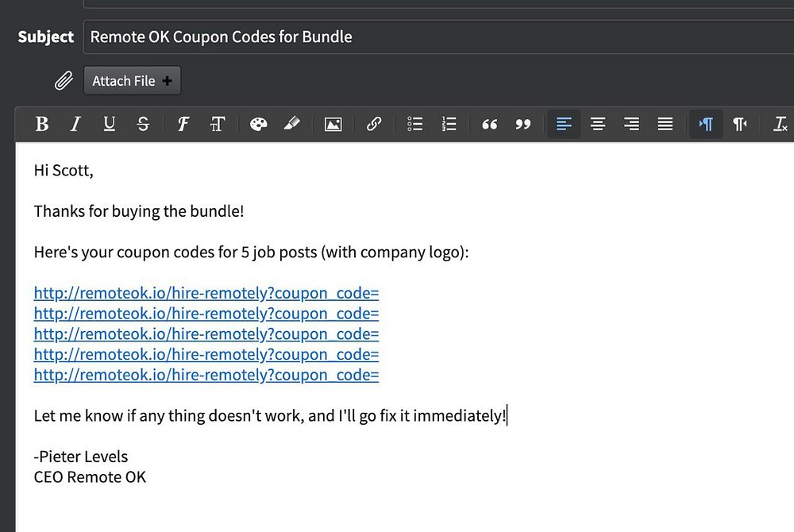Toggle underline formatting
The image size is (794, 532).
109,124
